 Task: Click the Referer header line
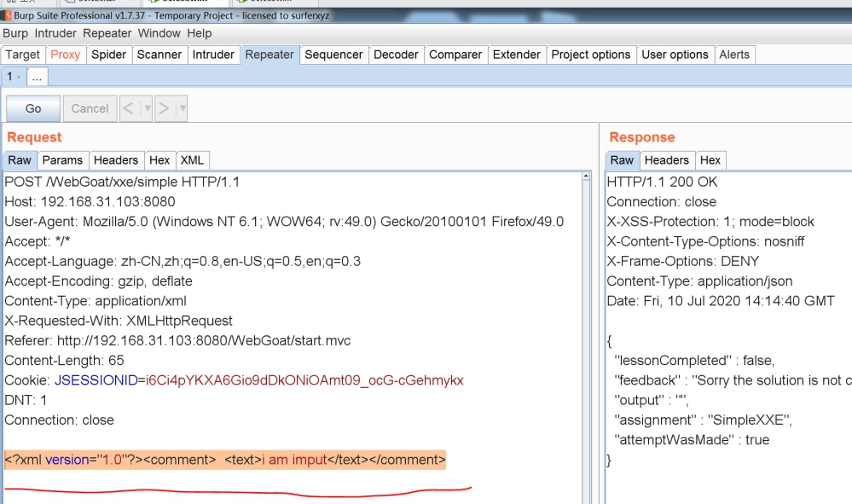(177, 341)
